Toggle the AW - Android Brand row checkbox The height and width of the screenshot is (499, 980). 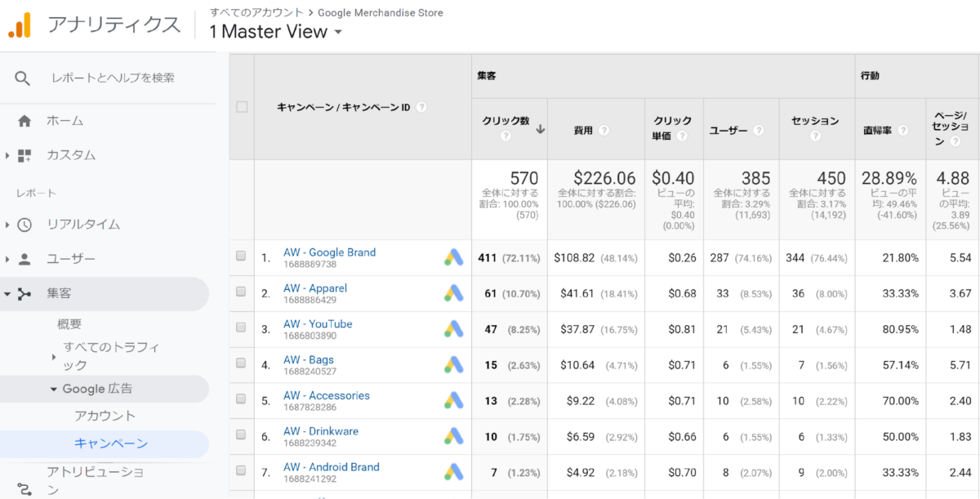[241, 471]
